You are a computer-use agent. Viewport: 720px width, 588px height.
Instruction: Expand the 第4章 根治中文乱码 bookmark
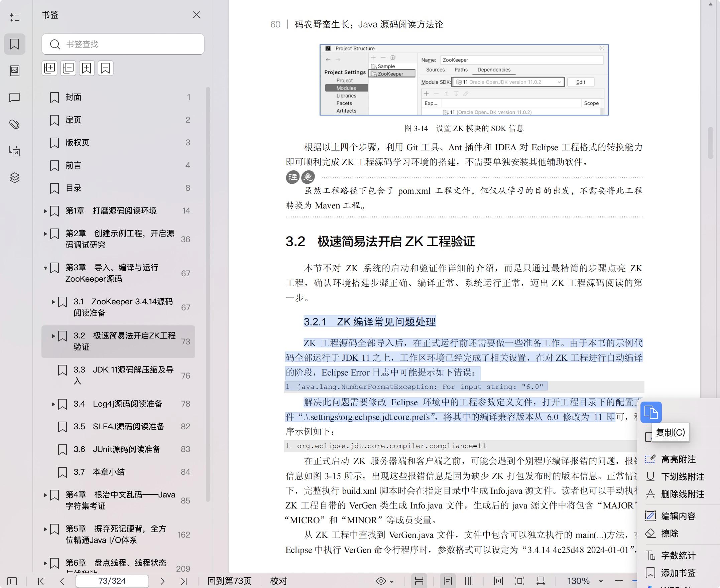point(45,495)
